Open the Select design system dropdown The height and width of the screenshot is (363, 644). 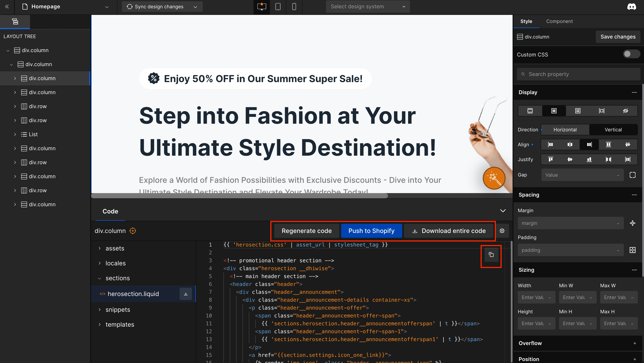367,7
